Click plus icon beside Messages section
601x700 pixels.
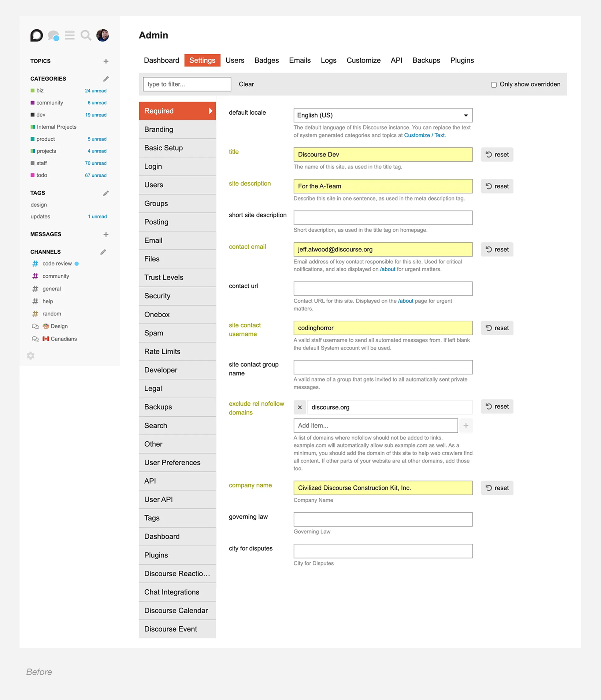click(x=106, y=235)
